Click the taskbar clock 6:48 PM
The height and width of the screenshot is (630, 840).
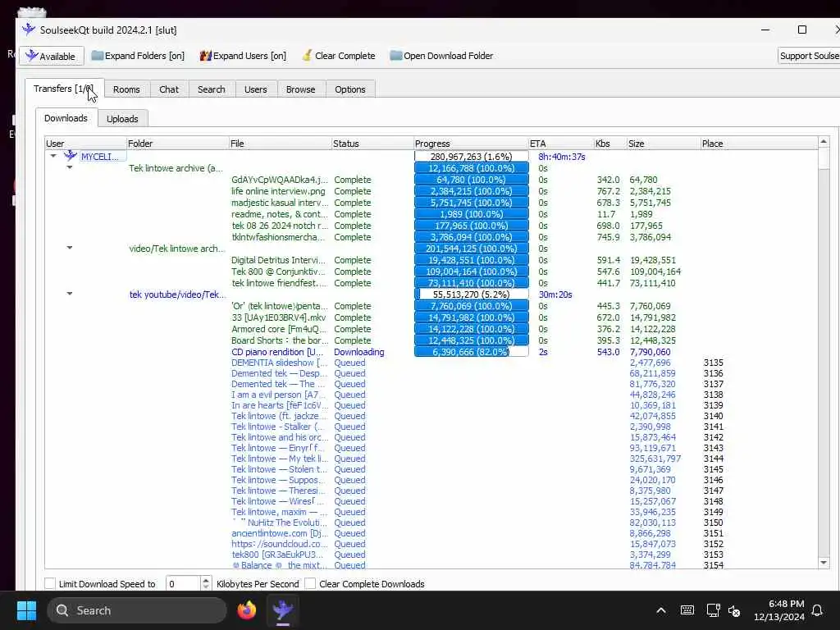[779, 610]
